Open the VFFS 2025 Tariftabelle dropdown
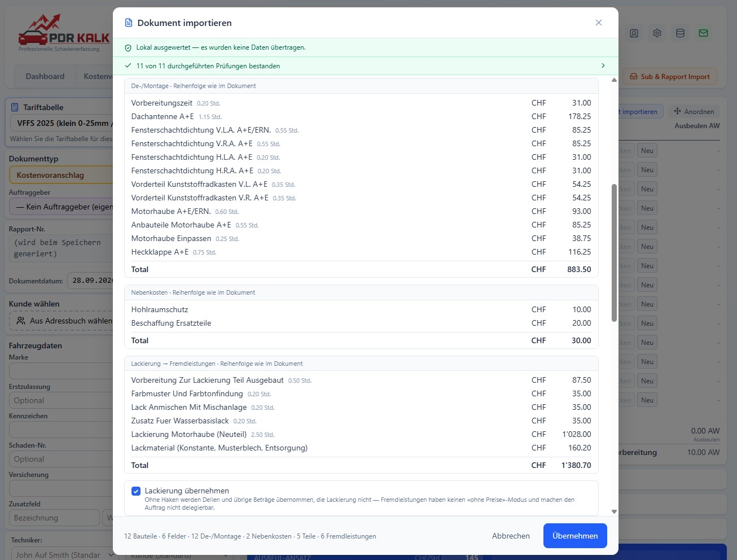737x560 pixels. 62,123
